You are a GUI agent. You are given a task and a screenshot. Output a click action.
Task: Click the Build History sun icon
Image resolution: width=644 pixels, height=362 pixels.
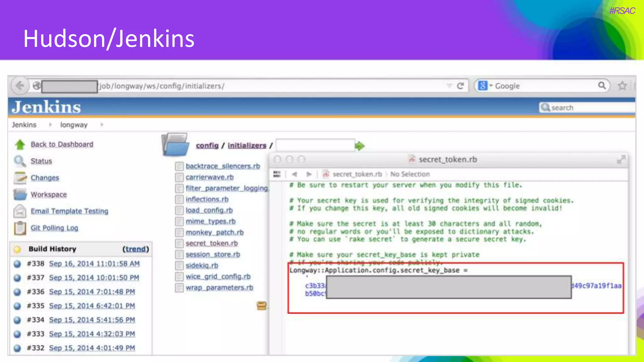(x=17, y=249)
